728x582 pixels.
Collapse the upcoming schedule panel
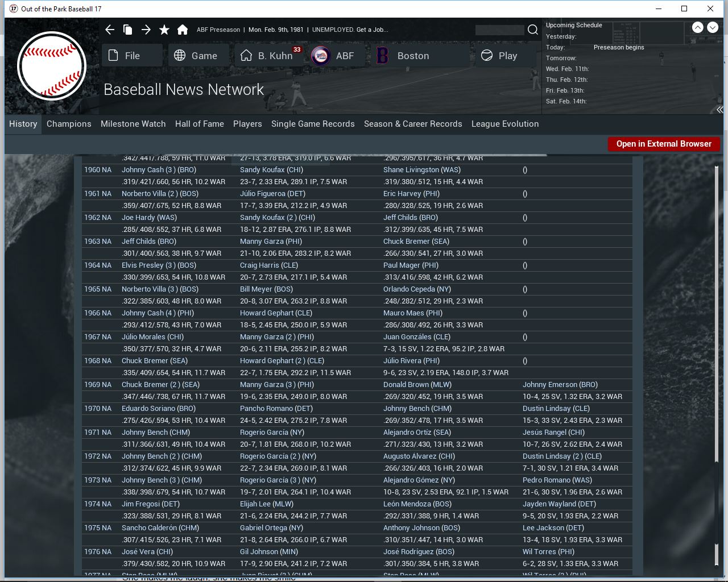pyautogui.click(x=719, y=110)
